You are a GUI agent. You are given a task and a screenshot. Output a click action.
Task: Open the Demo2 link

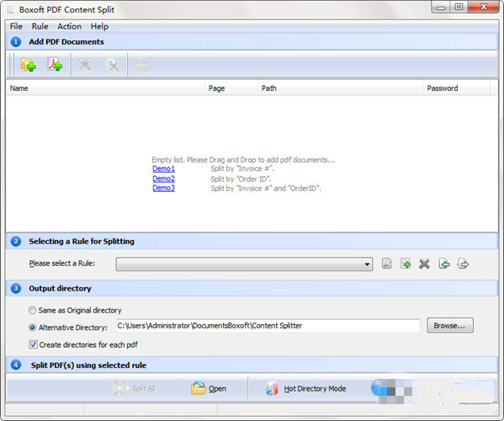pyautogui.click(x=163, y=179)
